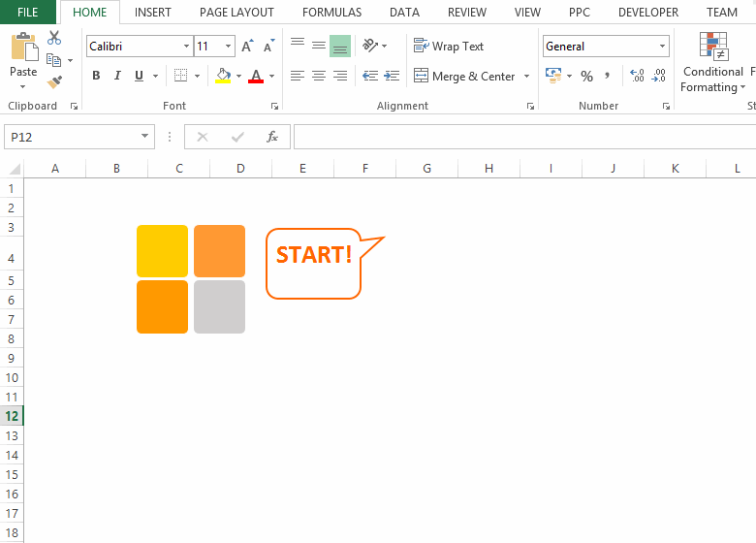Select the light orange top-right square
756x543 pixels.
coord(219,251)
